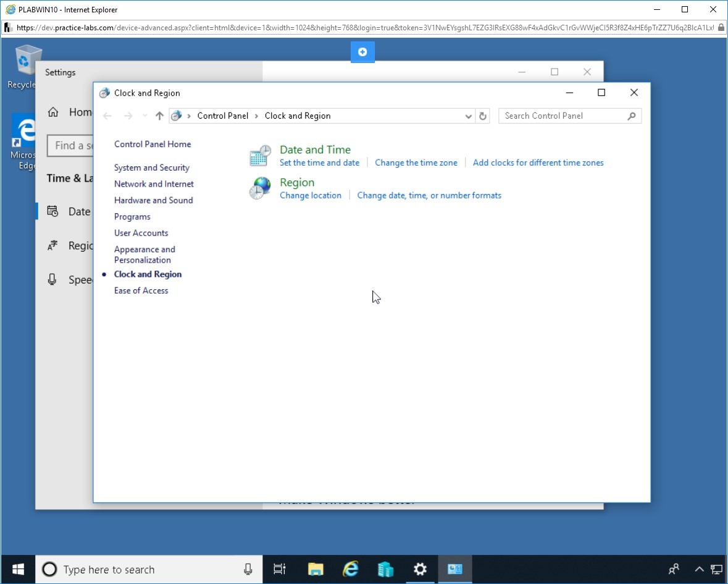Launch File Explorer from the taskbar

(316, 569)
